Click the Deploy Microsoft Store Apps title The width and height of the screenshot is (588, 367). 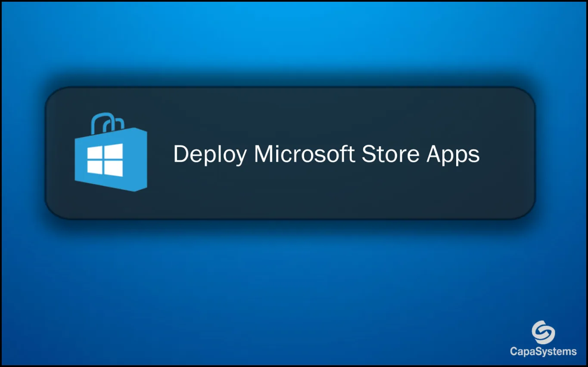[326, 154]
